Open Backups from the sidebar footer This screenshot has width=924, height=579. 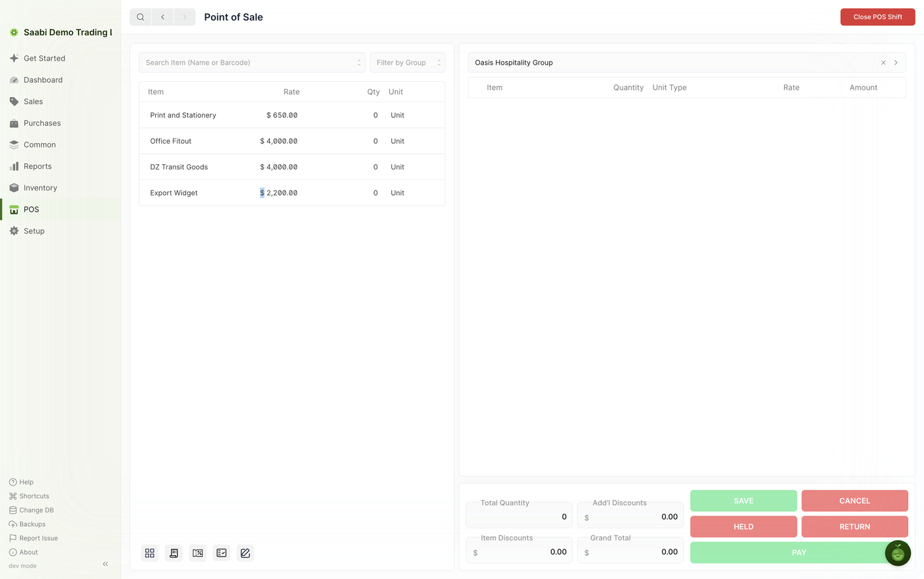pyautogui.click(x=27, y=524)
